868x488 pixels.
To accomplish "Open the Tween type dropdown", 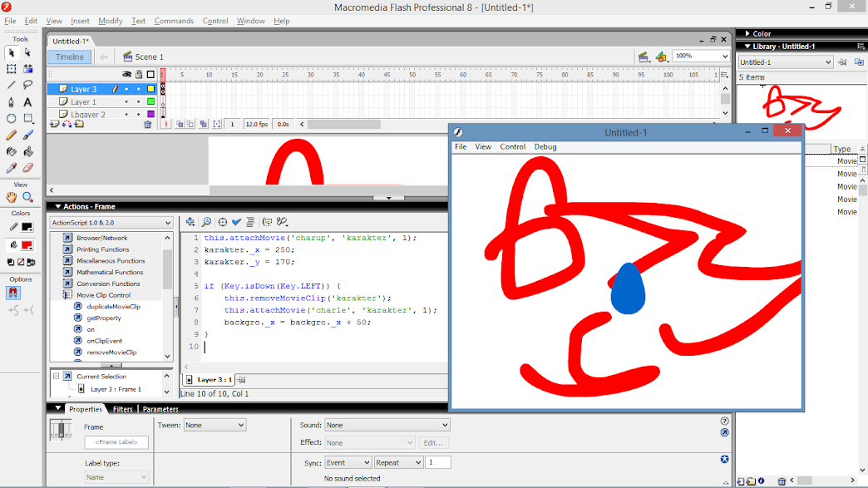I will coord(215,425).
